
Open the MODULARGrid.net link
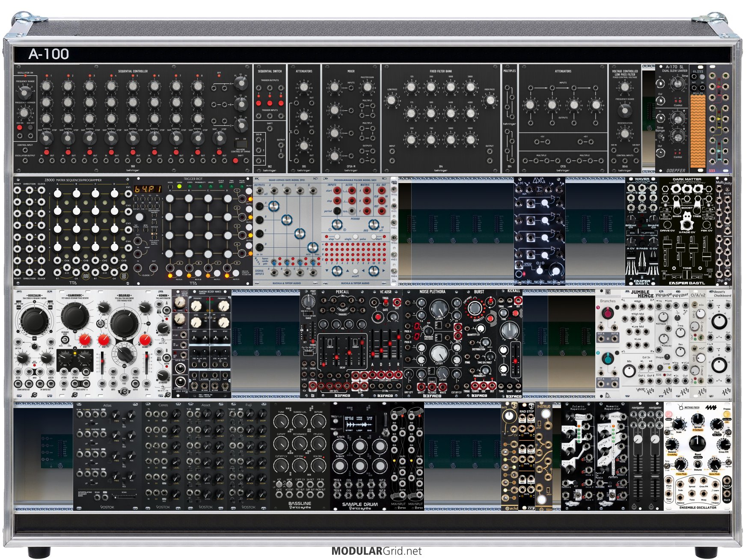(x=377, y=551)
